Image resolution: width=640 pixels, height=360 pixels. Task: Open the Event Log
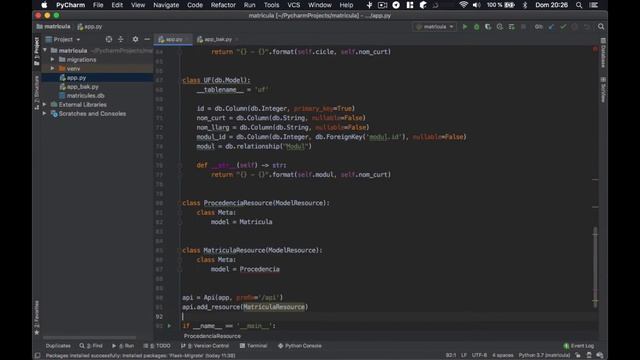click(x=579, y=346)
